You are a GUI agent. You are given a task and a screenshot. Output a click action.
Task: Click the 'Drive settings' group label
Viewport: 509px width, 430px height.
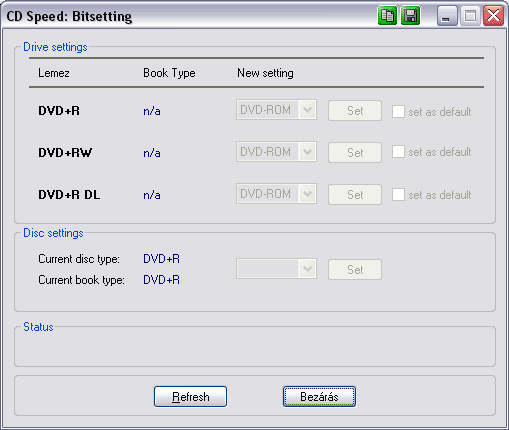pos(55,47)
